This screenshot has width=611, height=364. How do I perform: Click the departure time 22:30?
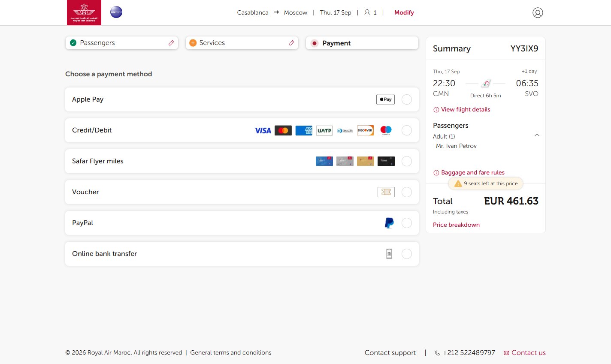[x=444, y=83]
